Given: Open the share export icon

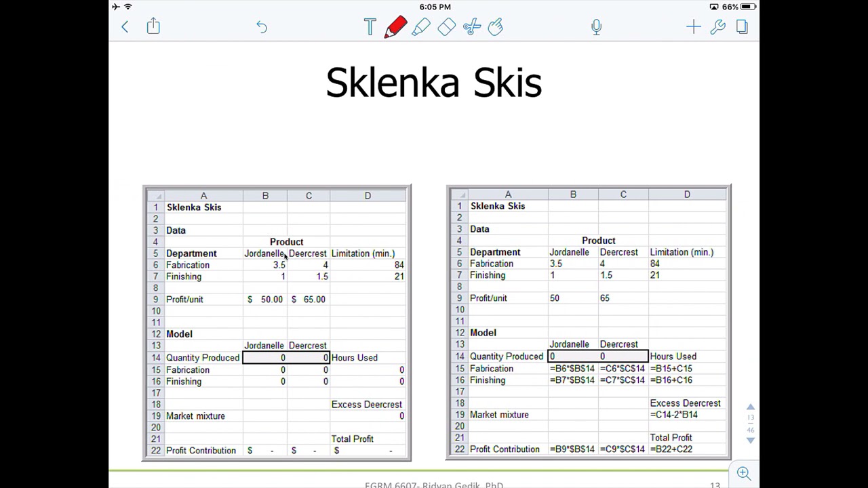Looking at the screenshot, I should [x=153, y=26].
